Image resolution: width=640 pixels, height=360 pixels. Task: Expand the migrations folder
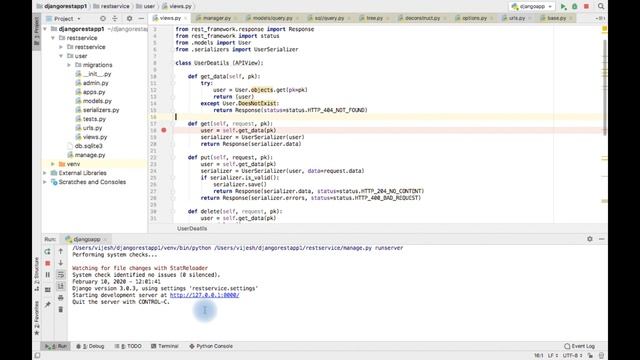(69, 65)
